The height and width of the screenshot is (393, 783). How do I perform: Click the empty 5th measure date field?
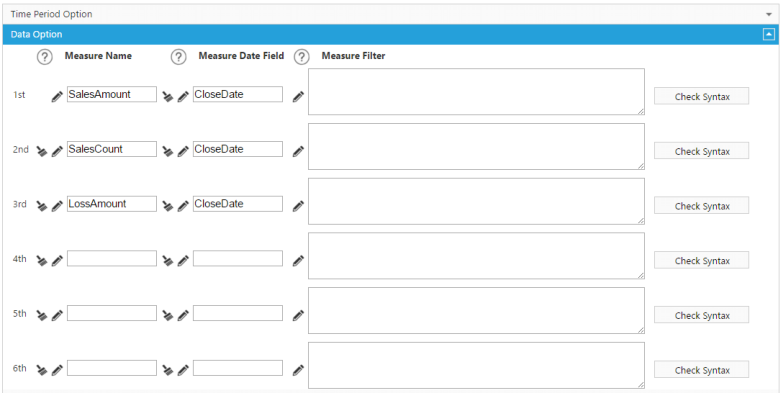point(238,313)
